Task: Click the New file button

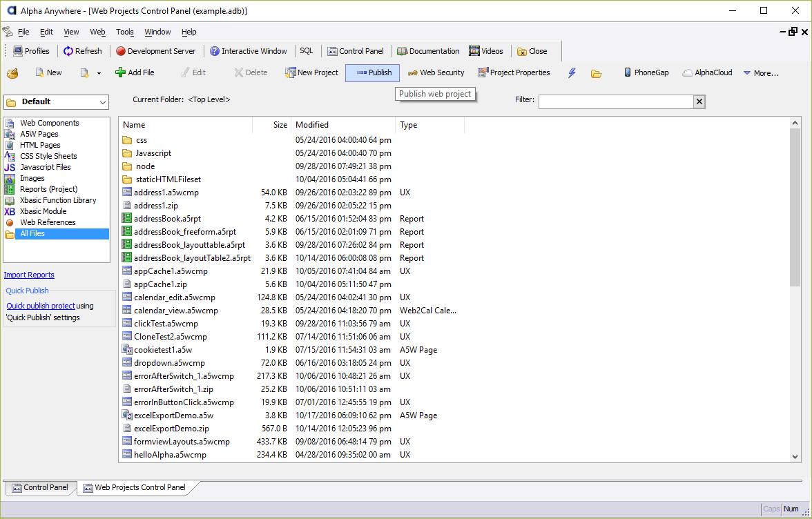Action: click(48, 73)
